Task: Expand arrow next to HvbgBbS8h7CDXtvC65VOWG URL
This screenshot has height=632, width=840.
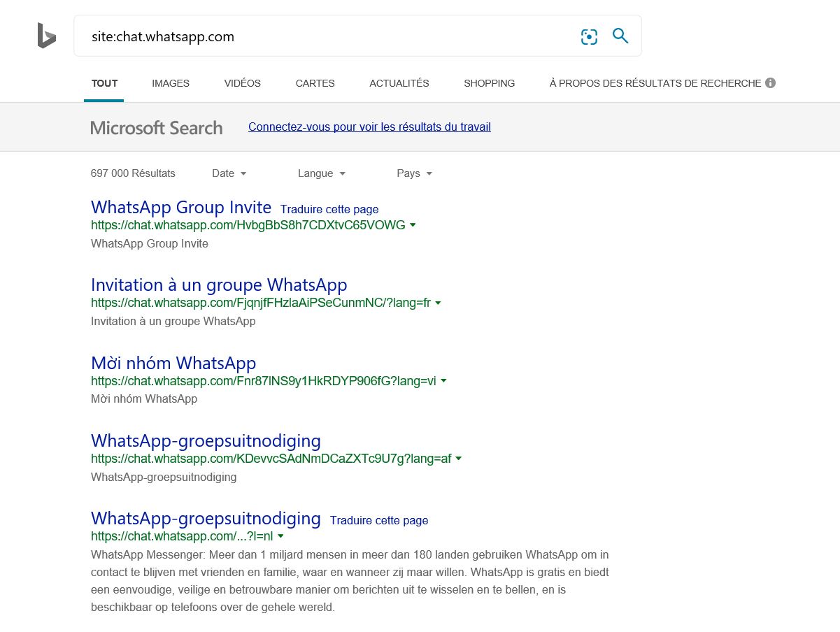Action: pyautogui.click(x=413, y=225)
